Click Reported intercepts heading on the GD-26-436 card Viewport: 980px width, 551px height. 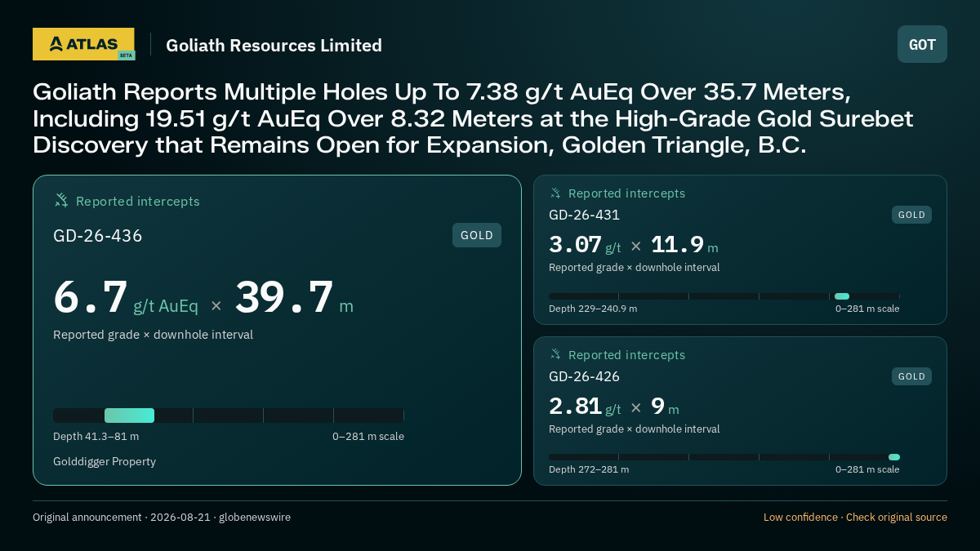[138, 201]
